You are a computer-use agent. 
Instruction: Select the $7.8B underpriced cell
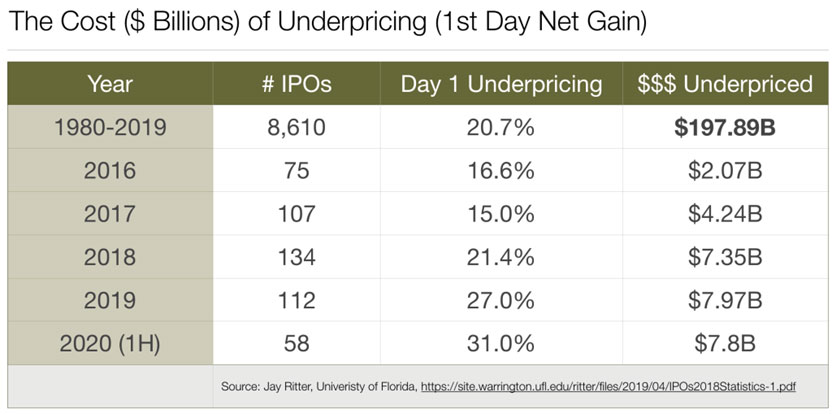tap(725, 342)
